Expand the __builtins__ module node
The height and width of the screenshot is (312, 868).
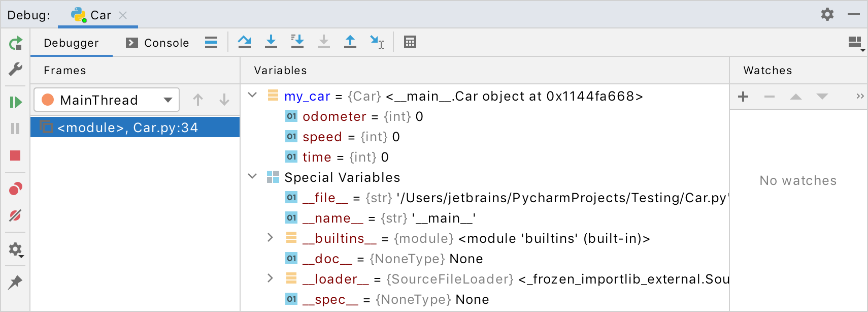270,237
